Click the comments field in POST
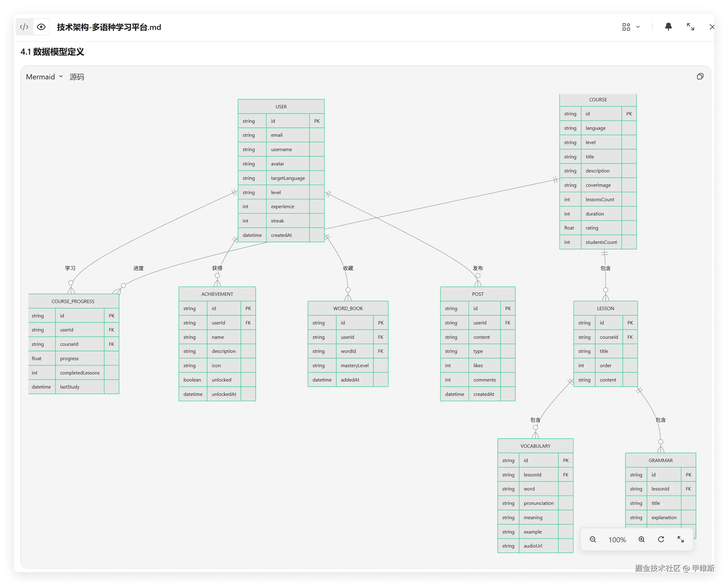Viewport: 728px width, 586px height. [x=484, y=380]
